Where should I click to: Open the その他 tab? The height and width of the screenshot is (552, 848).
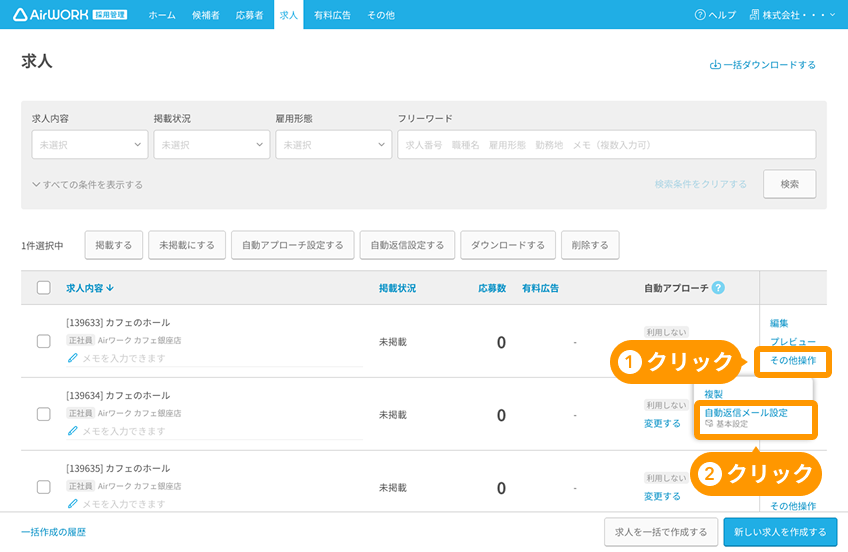coord(381,15)
